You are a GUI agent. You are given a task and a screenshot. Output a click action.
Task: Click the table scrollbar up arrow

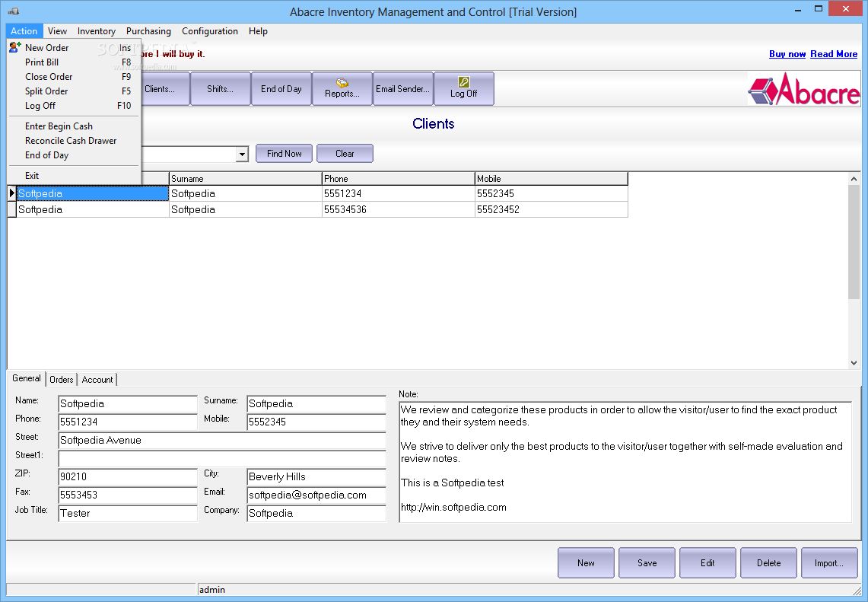tap(854, 179)
